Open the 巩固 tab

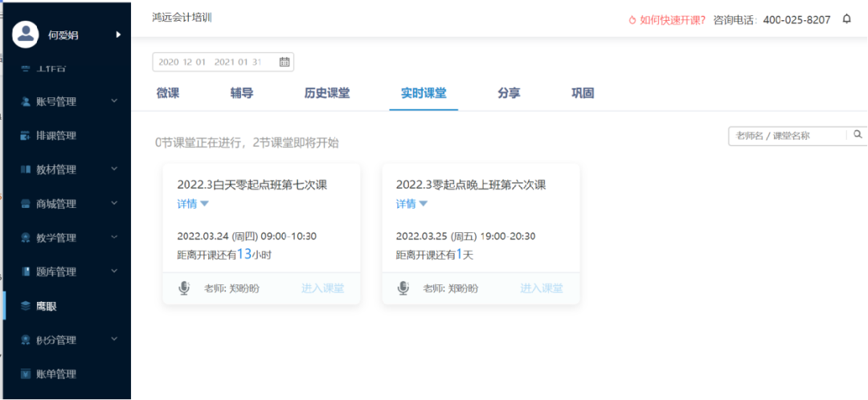(583, 93)
